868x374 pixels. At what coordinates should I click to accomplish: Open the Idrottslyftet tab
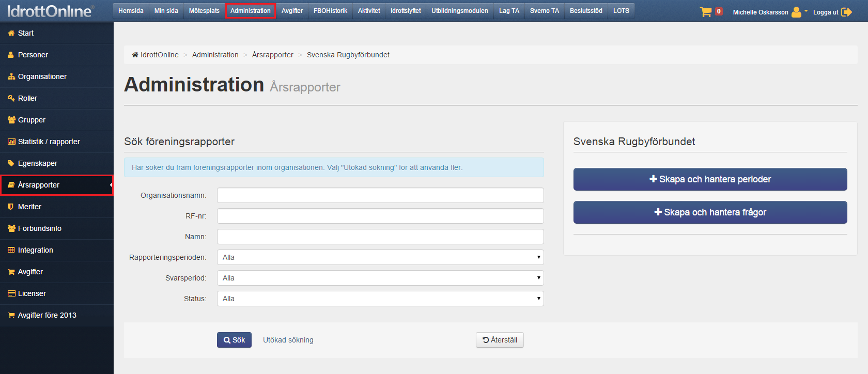[406, 11]
